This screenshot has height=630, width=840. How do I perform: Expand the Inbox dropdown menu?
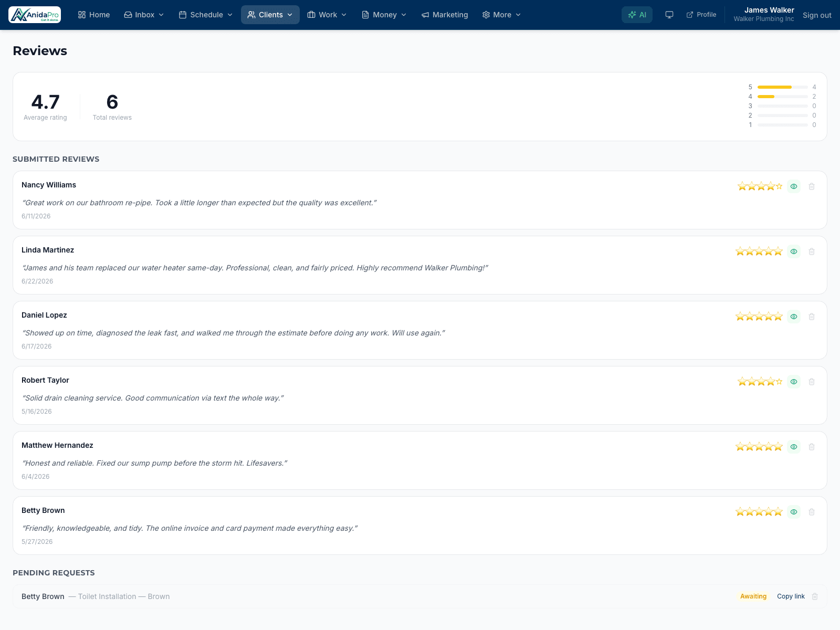point(144,15)
